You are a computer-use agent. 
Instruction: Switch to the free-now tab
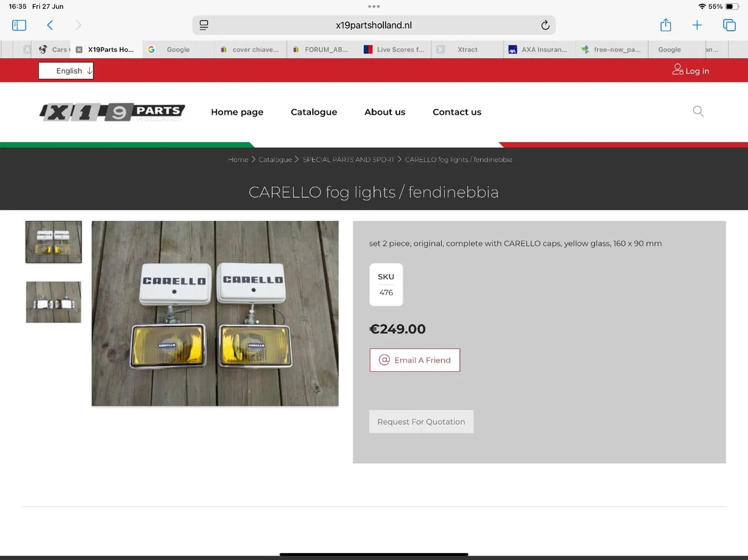(x=612, y=49)
